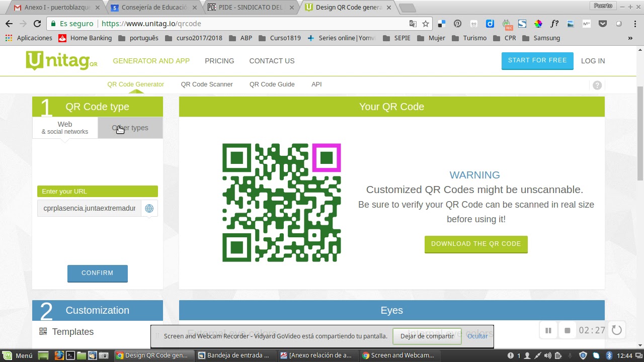Restart recording with circular arrow icon
The image size is (644, 362).
pyautogui.click(x=617, y=330)
